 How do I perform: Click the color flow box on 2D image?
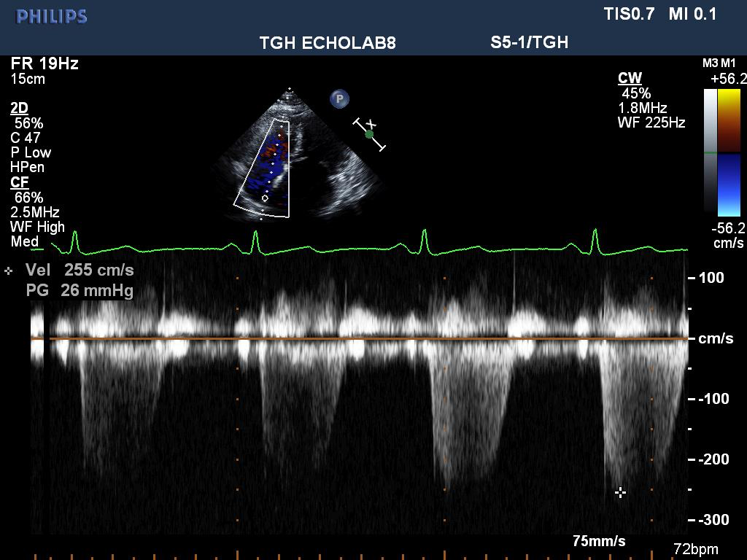coord(263,169)
